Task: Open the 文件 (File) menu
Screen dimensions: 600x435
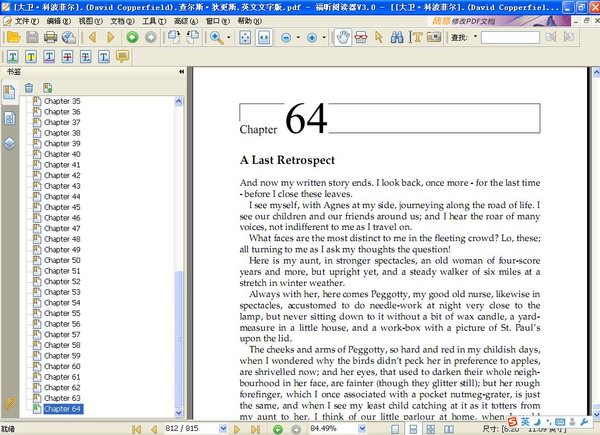Action: pos(26,21)
